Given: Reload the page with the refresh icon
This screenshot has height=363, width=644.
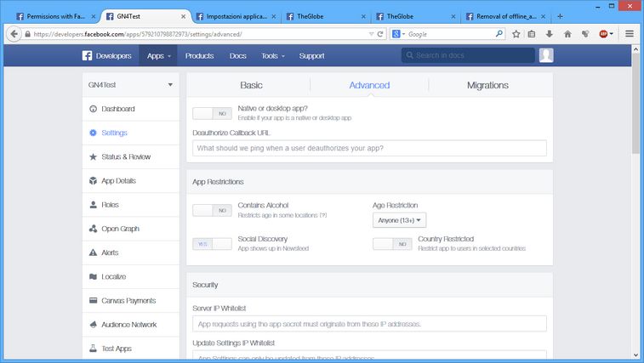Looking at the screenshot, I should 380,34.
